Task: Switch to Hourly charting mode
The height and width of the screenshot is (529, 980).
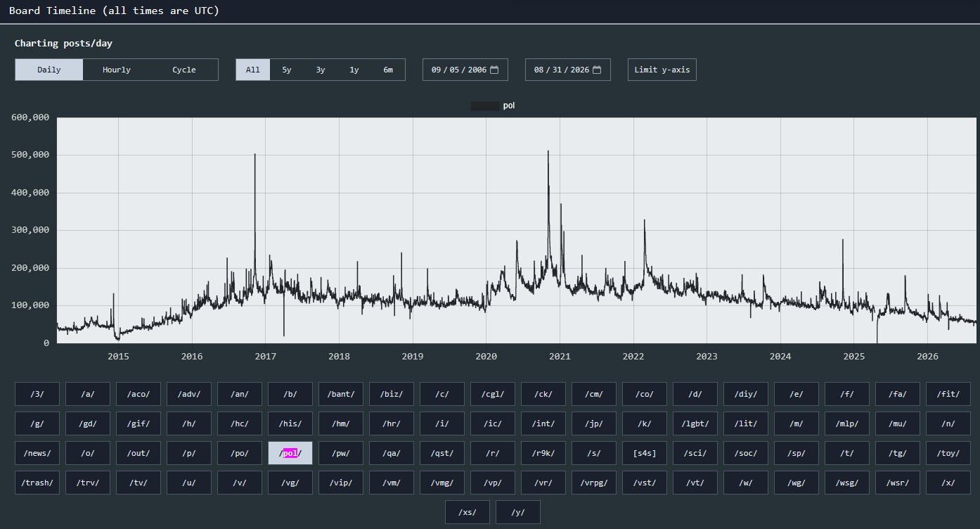Action: coord(117,70)
